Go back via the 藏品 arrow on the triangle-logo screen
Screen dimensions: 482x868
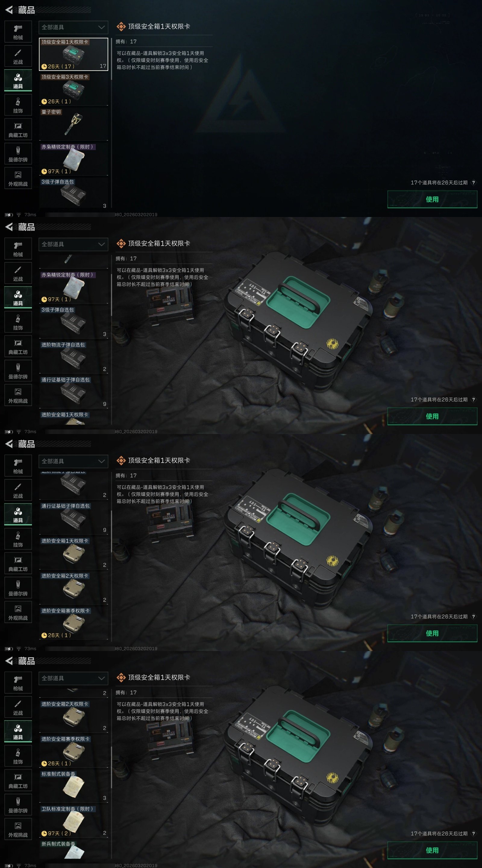(9, 10)
